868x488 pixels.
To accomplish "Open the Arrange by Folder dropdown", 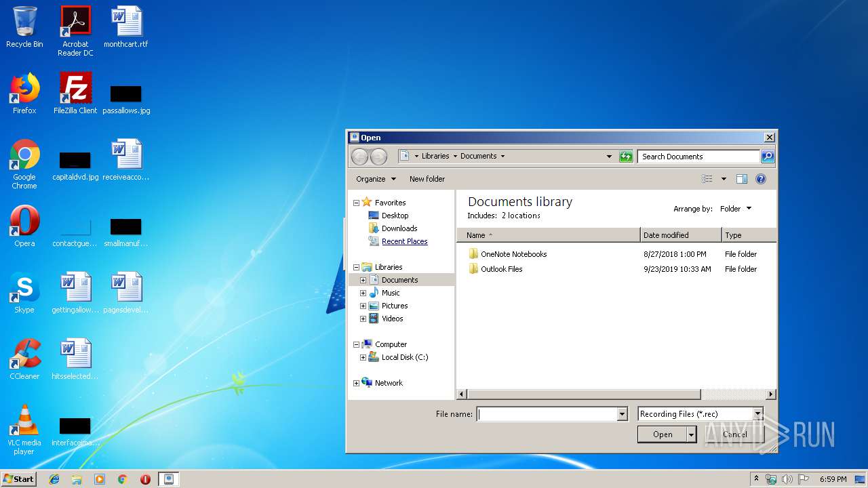I will coord(736,209).
